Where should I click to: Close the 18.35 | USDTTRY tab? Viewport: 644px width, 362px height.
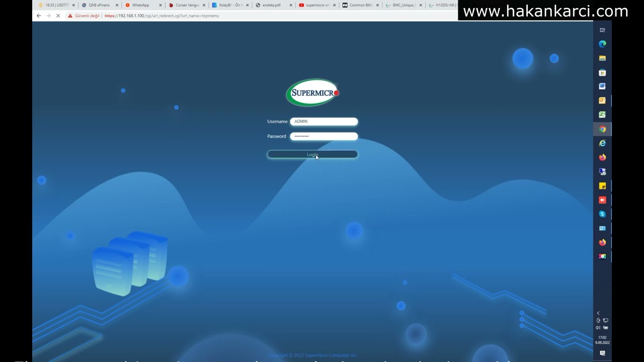73,5
